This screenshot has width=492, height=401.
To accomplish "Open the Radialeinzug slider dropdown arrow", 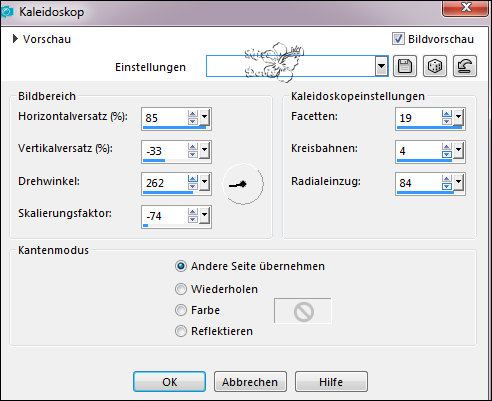I will 458,182.
